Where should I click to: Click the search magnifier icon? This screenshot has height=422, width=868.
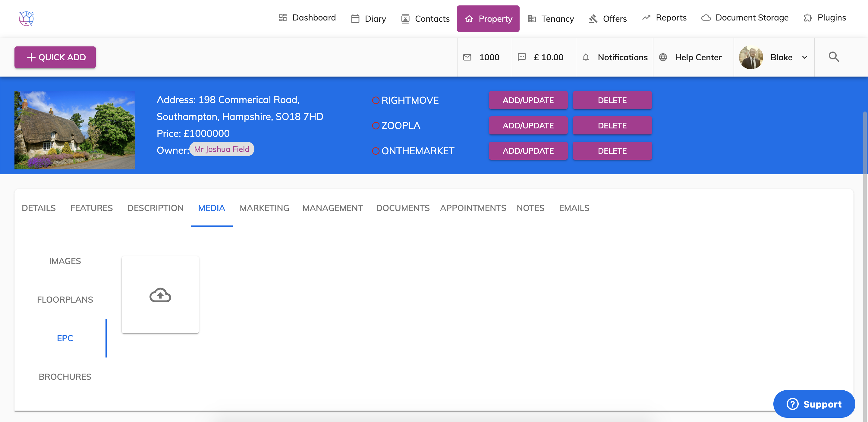[x=834, y=57]
